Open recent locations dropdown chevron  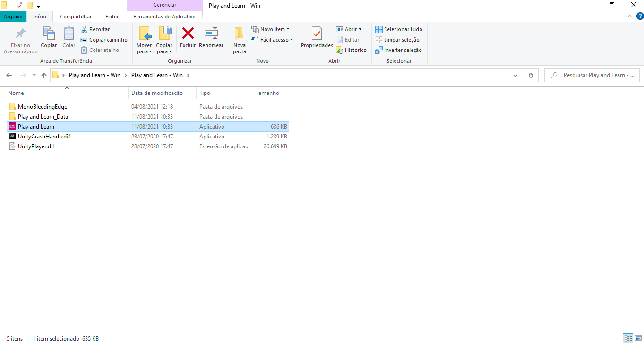pyautogui.click(x=34, y=75)
